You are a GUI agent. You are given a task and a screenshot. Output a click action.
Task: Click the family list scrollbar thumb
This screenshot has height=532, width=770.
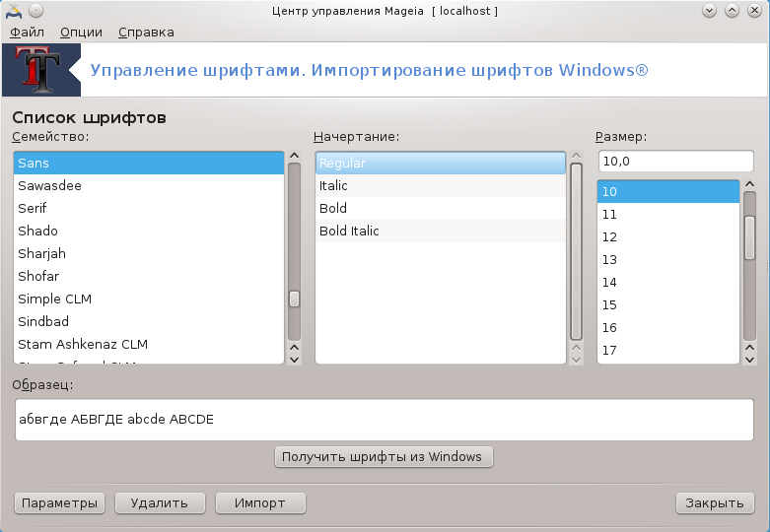(294, 299)
